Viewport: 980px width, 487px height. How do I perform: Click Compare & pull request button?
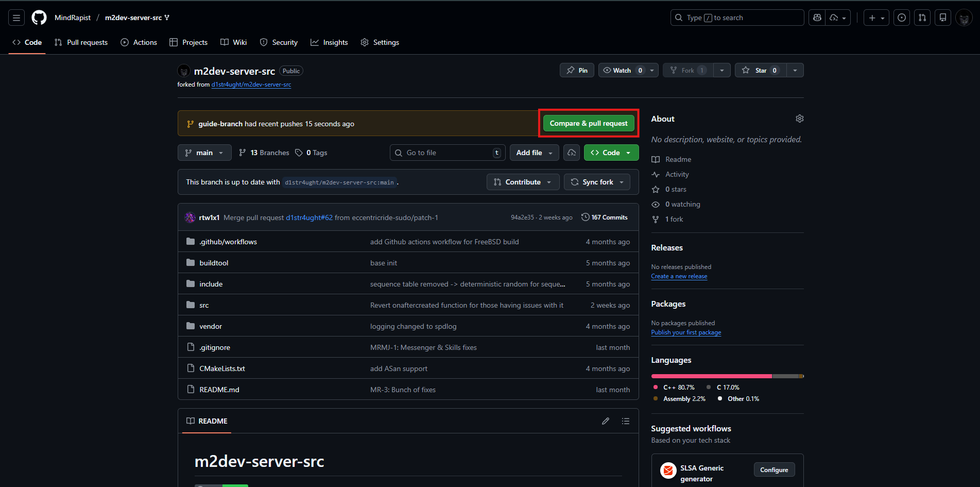point(589,123)
